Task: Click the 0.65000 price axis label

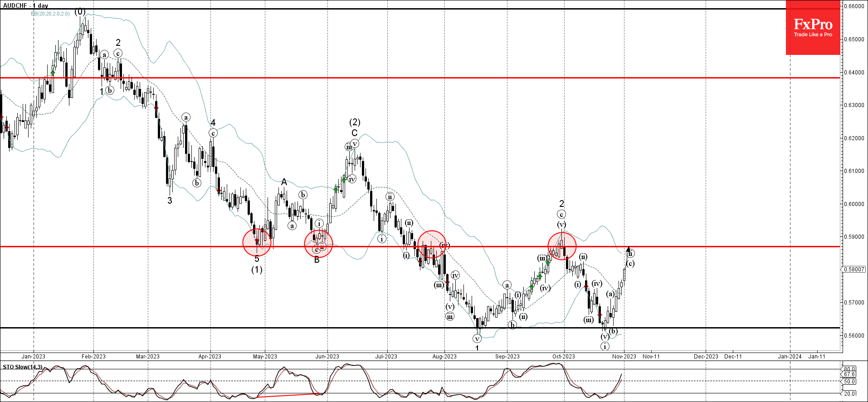Action: tap(855, 39)
